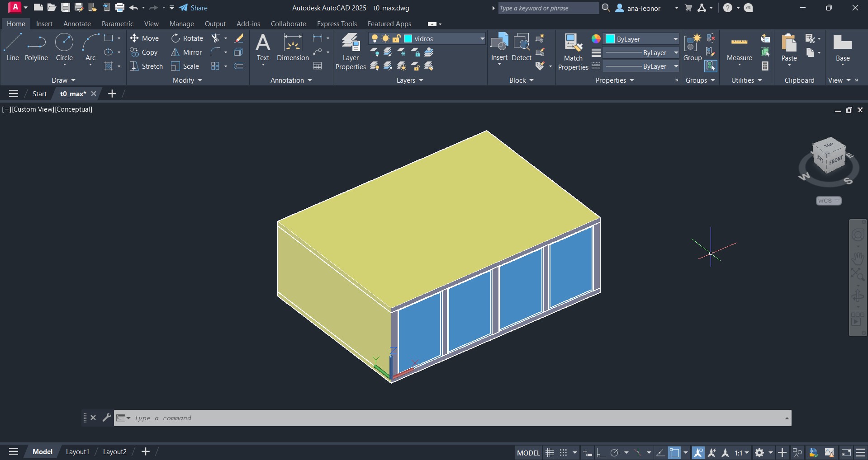This screenshot has width=868, height=460.
Task: Toggle Ortho mode in status bar
Action: [x=601, y=452]
